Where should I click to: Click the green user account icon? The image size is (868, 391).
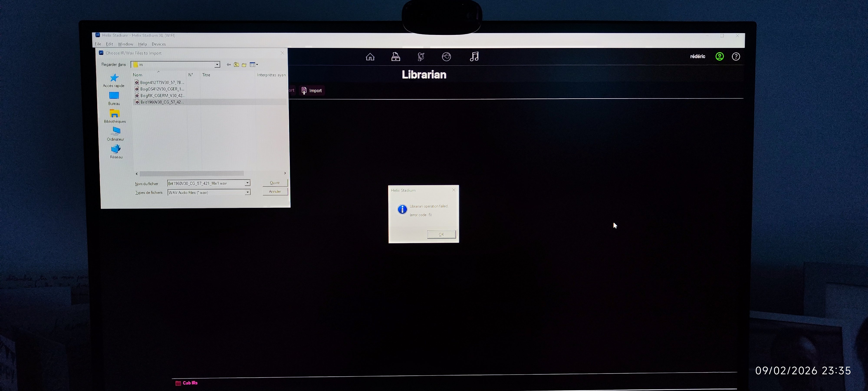tap(719, 56)
